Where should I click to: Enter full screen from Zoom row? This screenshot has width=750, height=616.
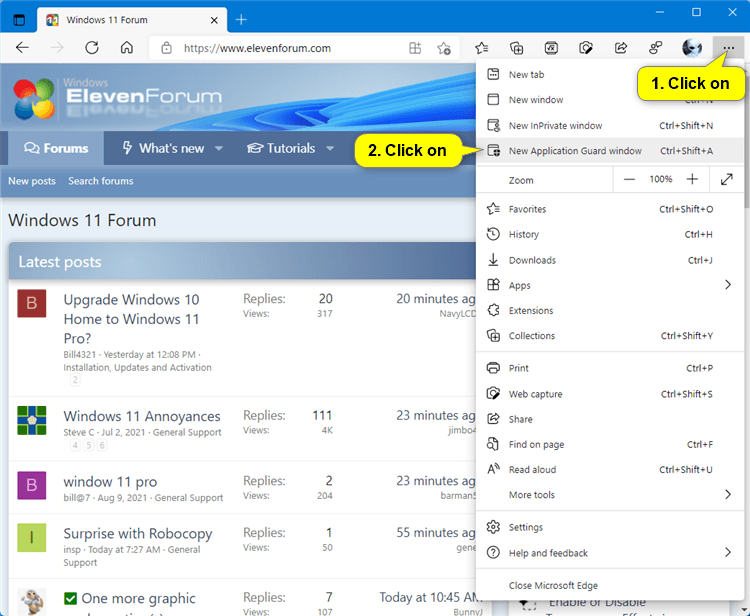pyautogui.click(x=727, y=179)
